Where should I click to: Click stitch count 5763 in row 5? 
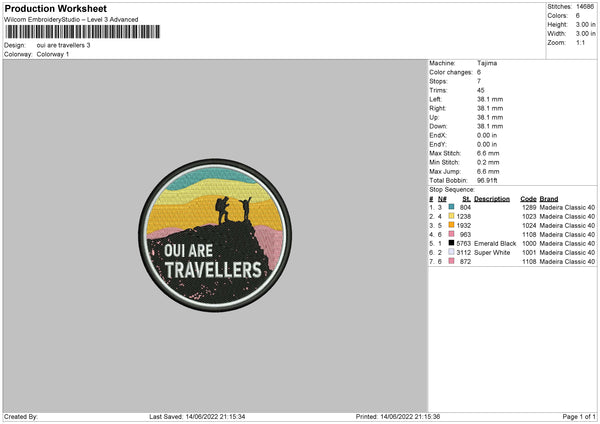(x=464, y=243)
